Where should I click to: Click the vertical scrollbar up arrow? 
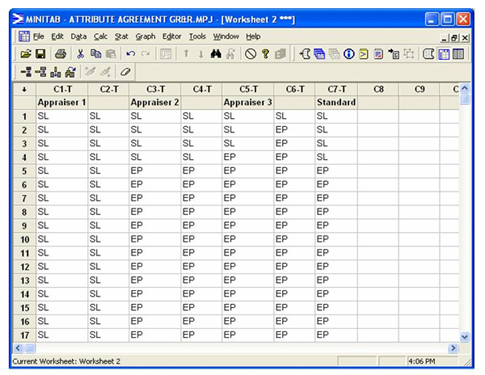point(465,88)
